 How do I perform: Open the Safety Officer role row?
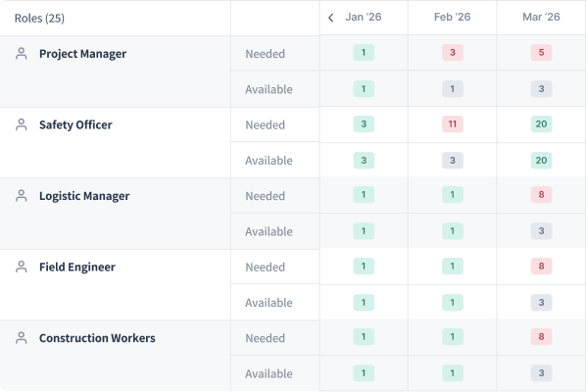115,142
